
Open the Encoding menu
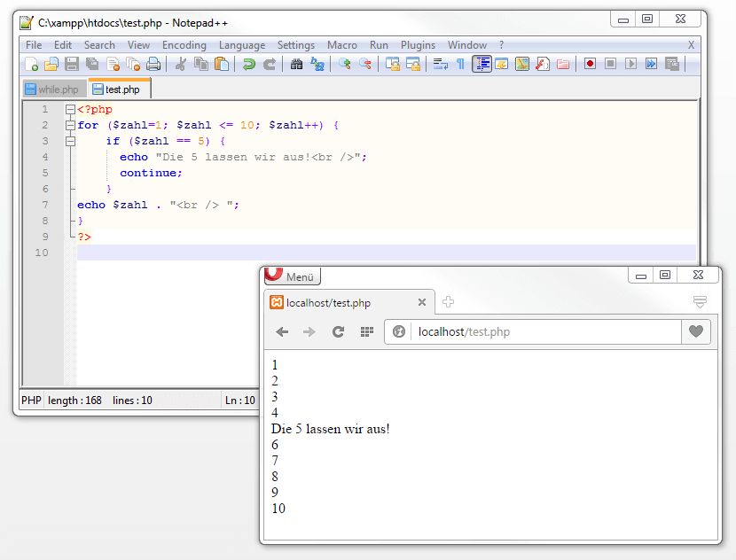pos(184,45)
